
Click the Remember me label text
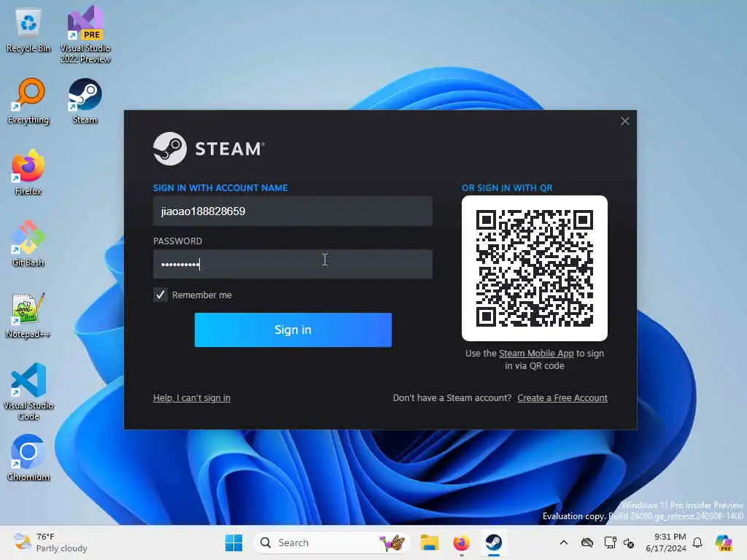click(x=202, y=295)
